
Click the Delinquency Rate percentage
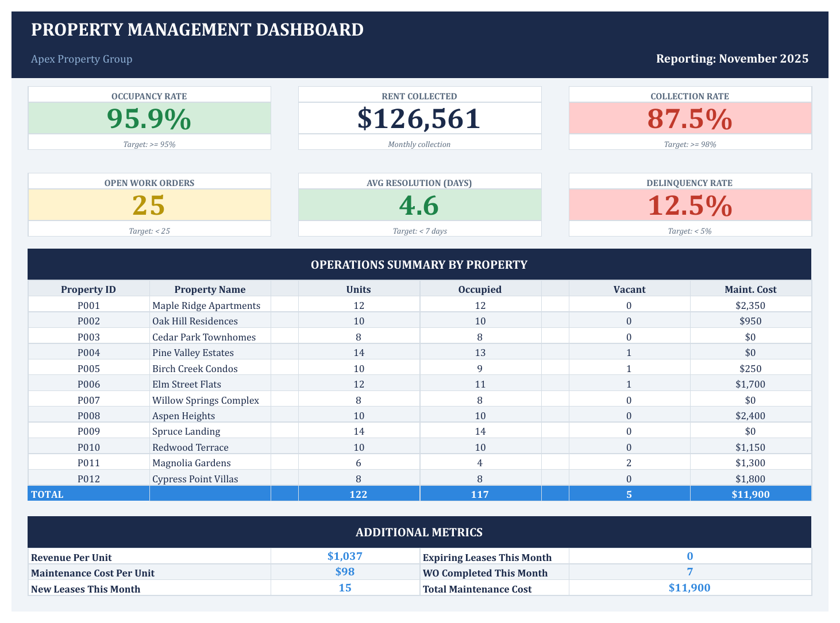[689, 205]
